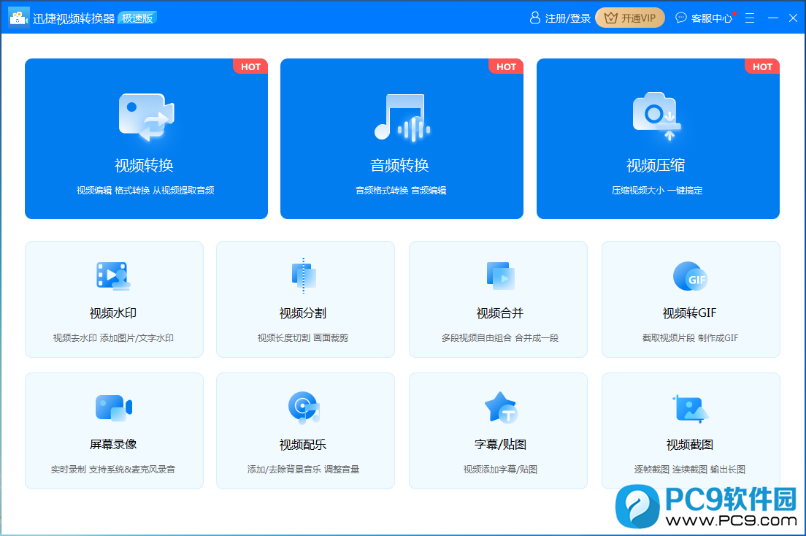Launch the 视频配乐 music disc icon

[304, 408]
